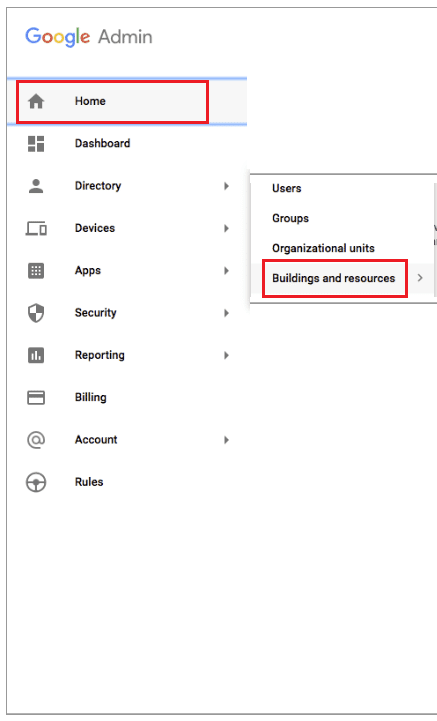Open the Rules menu item

[x=126, y=482]
